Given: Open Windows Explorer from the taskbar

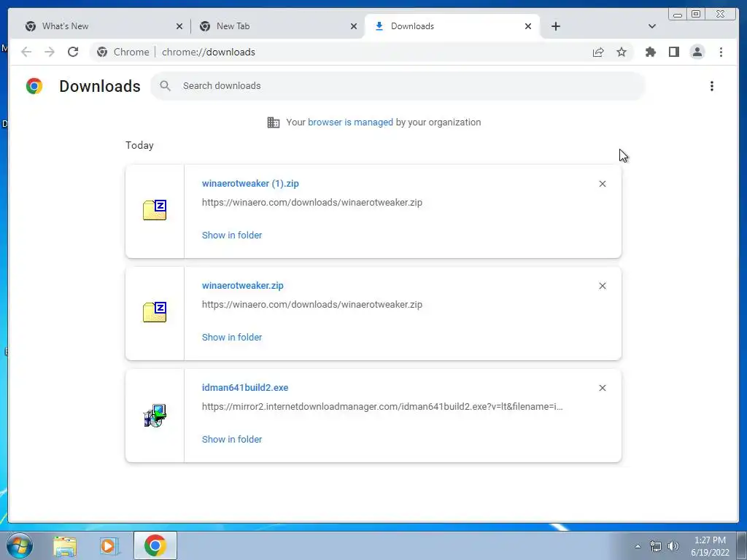Looking at the screenshot, I should tap(65, 546).
